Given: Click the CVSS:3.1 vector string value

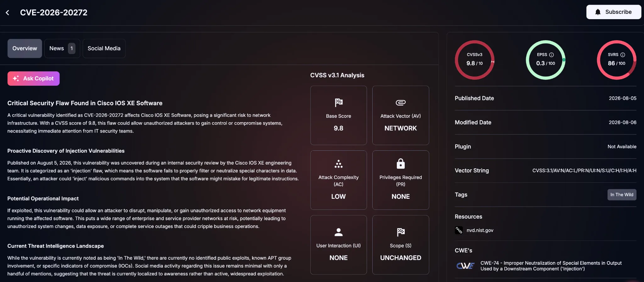Looking at the screenshot, I should pyautogui.click(x=584, y=171).
